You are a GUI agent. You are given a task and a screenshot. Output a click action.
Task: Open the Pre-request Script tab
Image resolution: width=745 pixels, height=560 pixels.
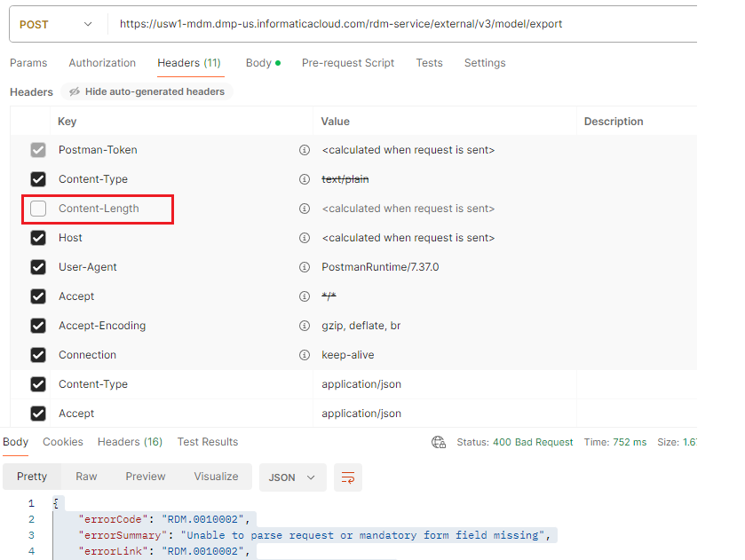coord(348,63)
